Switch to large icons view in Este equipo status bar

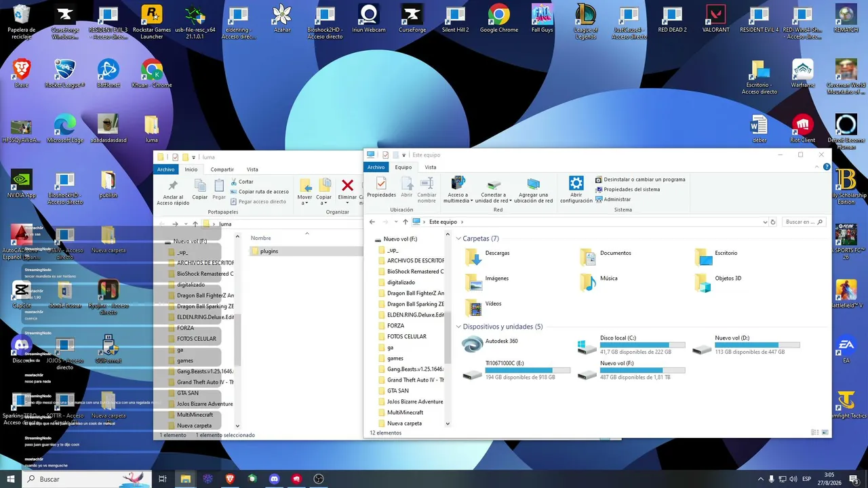coord(825,432)
